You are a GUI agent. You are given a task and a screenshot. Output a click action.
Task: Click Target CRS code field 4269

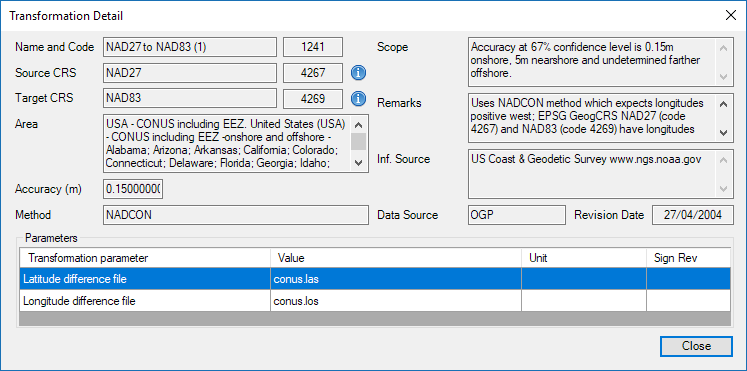click(x=313, y=99)
